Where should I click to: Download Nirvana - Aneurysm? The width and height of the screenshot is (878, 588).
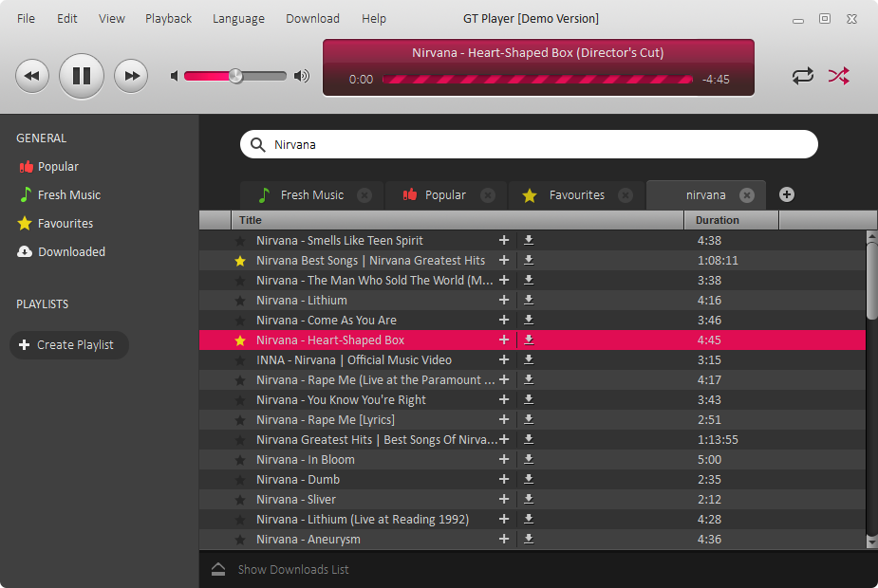click(x=529, y=539)
